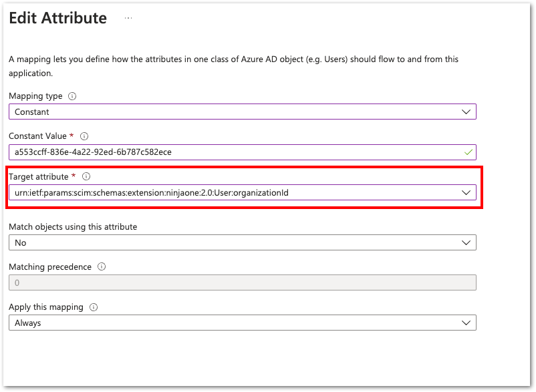Click the ellipsis beside the Edit Attribute heading
The width and height of the screenshot is (536, 392).
tap(128, 17)
